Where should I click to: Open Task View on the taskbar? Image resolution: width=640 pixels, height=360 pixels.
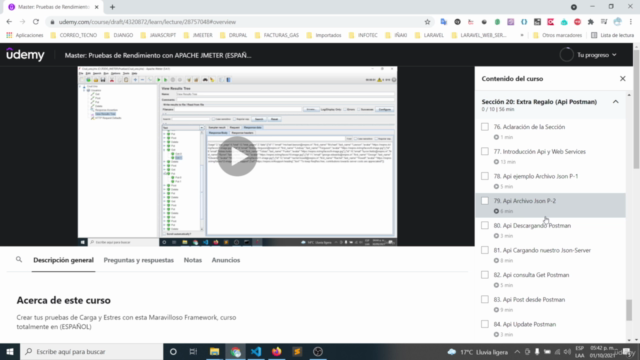[193, 351]
